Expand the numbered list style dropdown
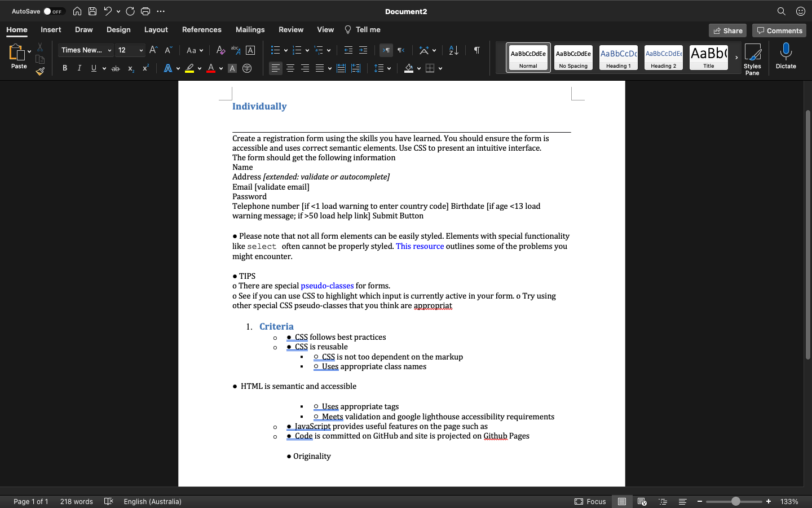This screenshot has width=812, height=508. [307, 50]
